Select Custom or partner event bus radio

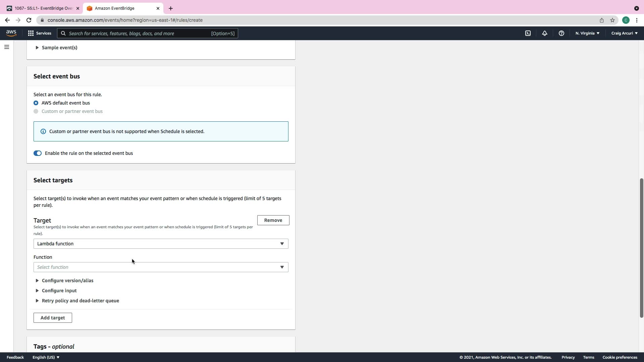pyautogui.click(x=36, y=111)
